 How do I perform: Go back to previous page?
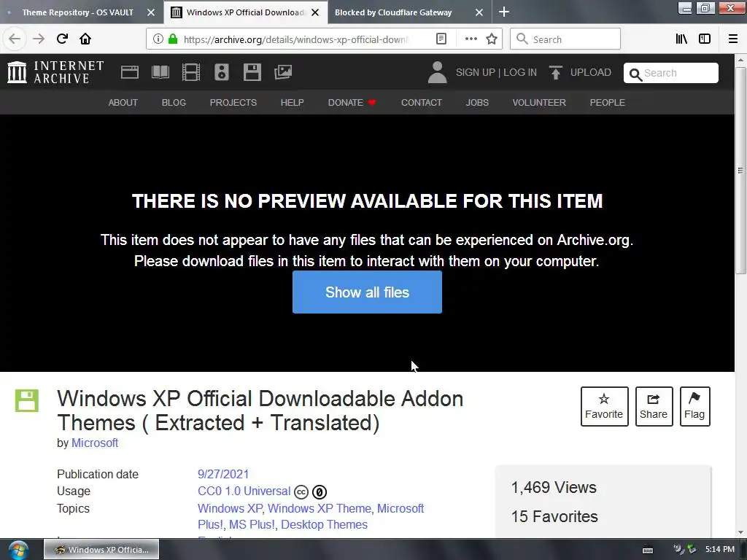tap(15, 39)
